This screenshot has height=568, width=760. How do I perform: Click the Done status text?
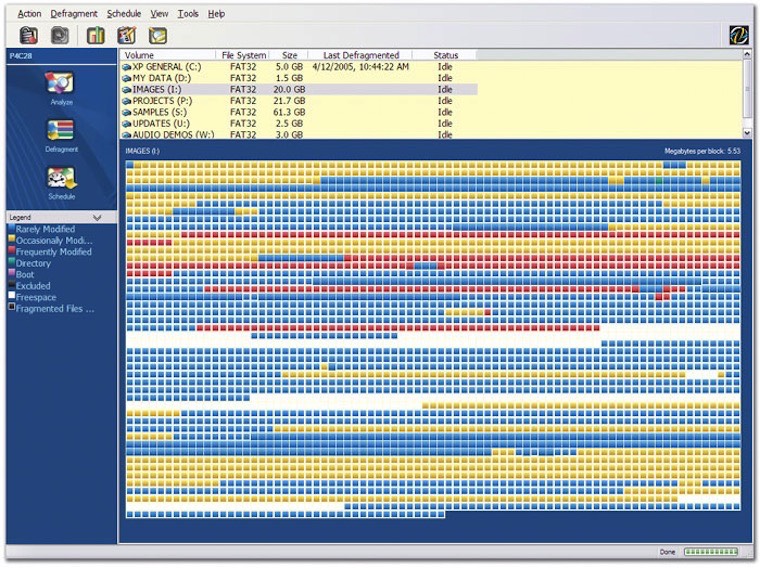click(667, 552)
